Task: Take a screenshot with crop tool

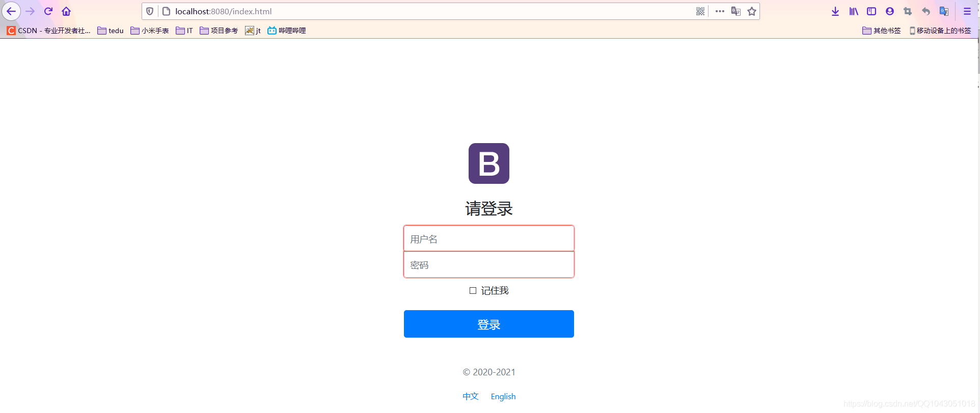Action: 908,11
